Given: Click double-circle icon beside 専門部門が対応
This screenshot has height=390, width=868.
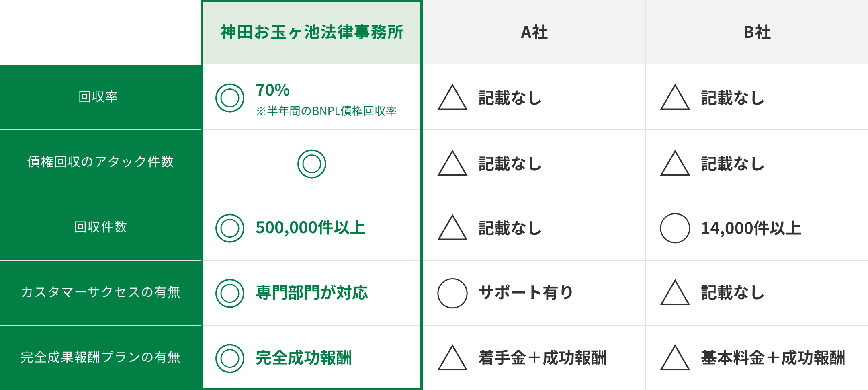Looking at the screenshot, I should point(230,293).
